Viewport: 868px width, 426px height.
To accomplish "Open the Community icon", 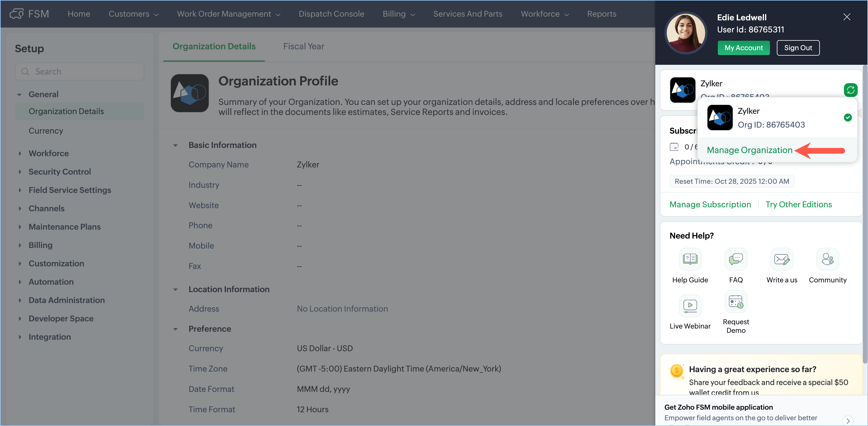I will pyautogui.click(x=827, y=259).
